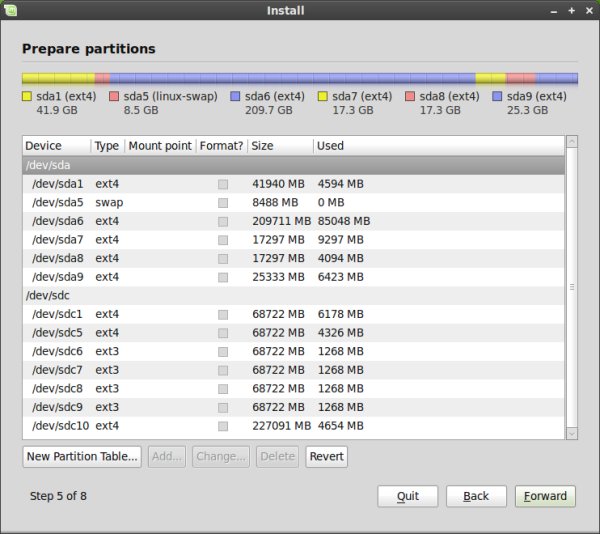Go Forward to the next step

tap(545, 496)
